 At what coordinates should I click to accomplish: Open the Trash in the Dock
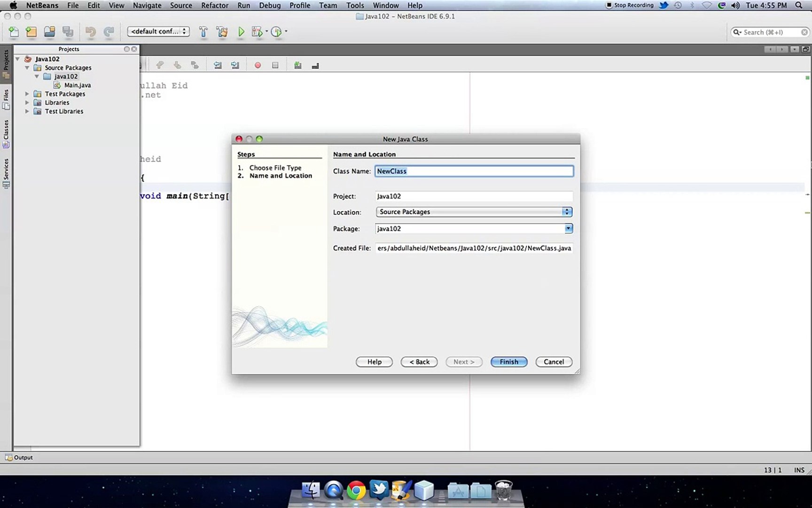point(504,491)
